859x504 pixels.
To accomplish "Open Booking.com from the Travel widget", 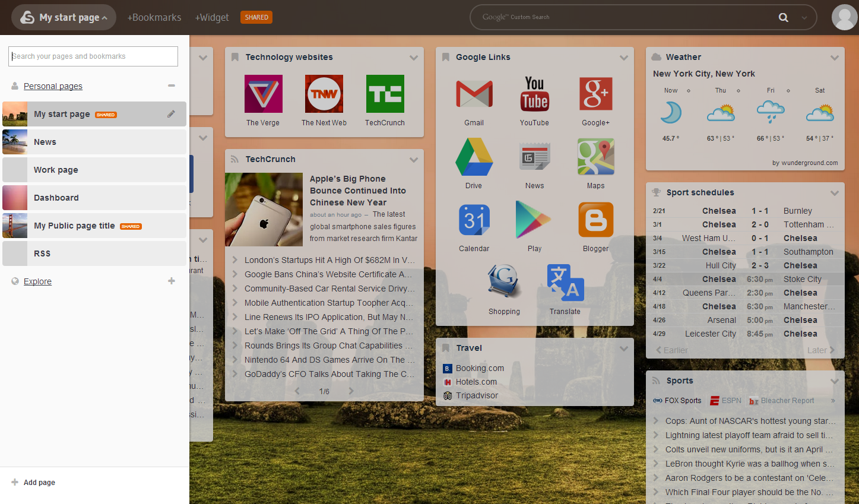I will [478, 368].
